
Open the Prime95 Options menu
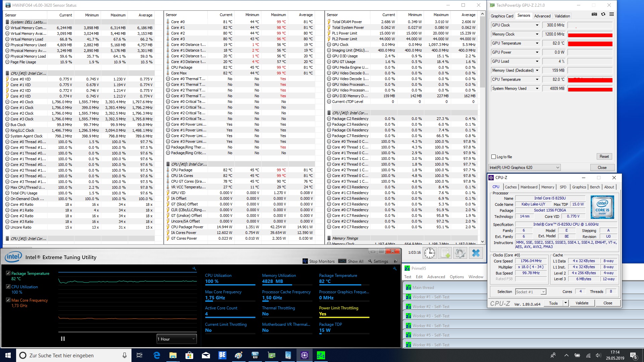point(457,277)
